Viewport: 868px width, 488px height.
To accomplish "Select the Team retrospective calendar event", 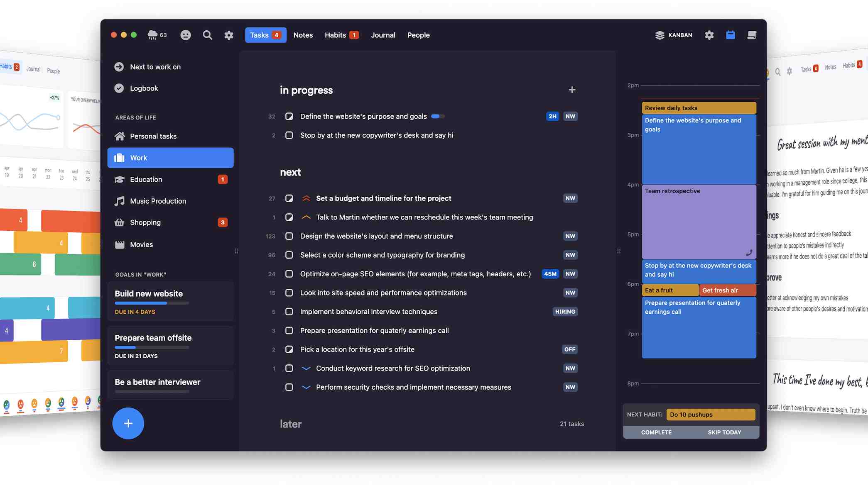I will (x=699, y=222).
